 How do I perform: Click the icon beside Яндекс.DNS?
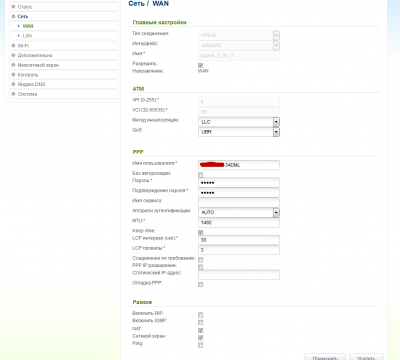pyautogui.click(x=13, y=84)
